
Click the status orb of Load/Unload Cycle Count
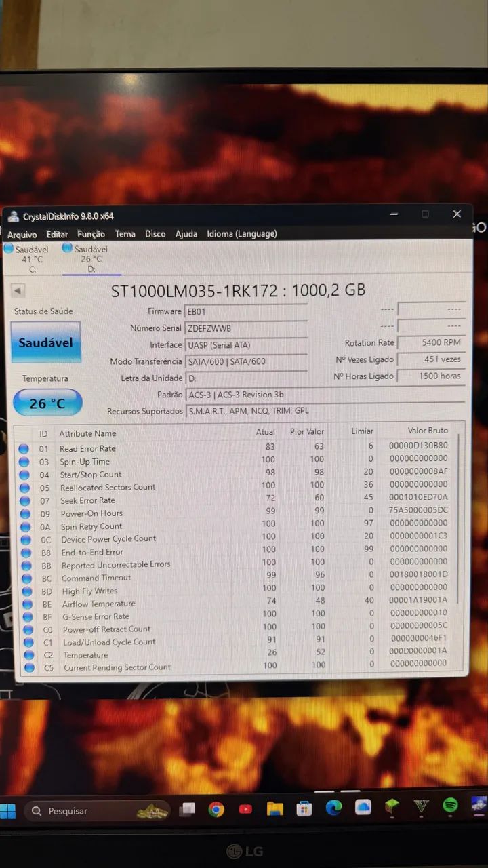click(28, 642)
